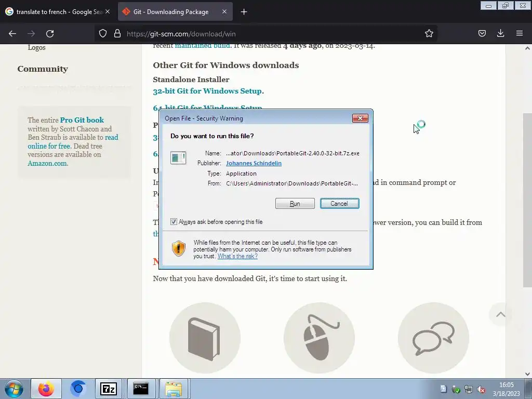Close the security warning with red X
The width and height of the screenshot is (532, 399).
360,118
